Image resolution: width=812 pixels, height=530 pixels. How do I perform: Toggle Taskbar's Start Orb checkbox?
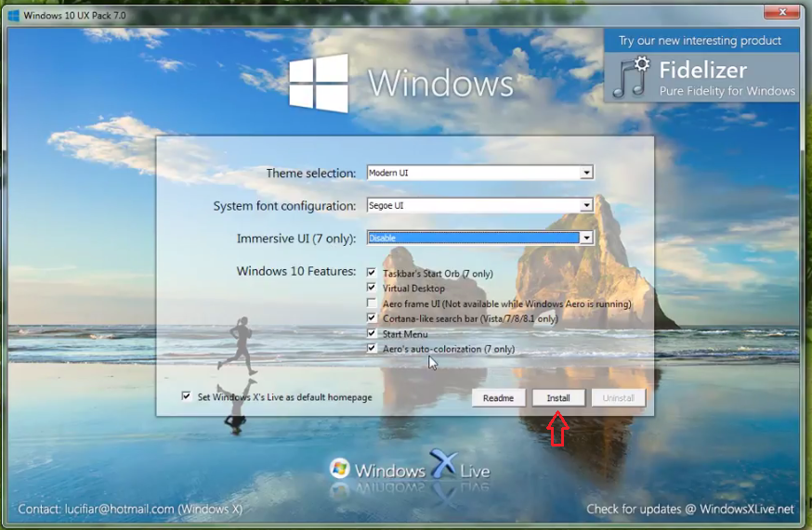[x=372, y=274]
